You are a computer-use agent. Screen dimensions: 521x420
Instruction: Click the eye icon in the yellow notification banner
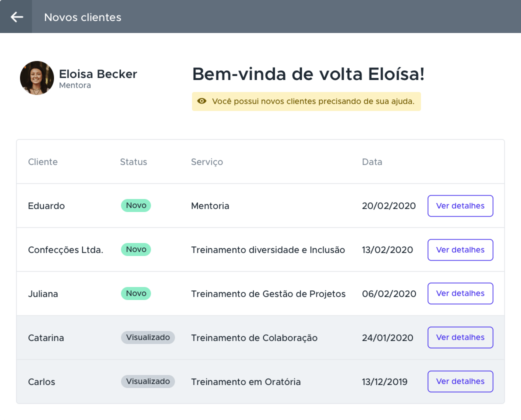[201, 101]
